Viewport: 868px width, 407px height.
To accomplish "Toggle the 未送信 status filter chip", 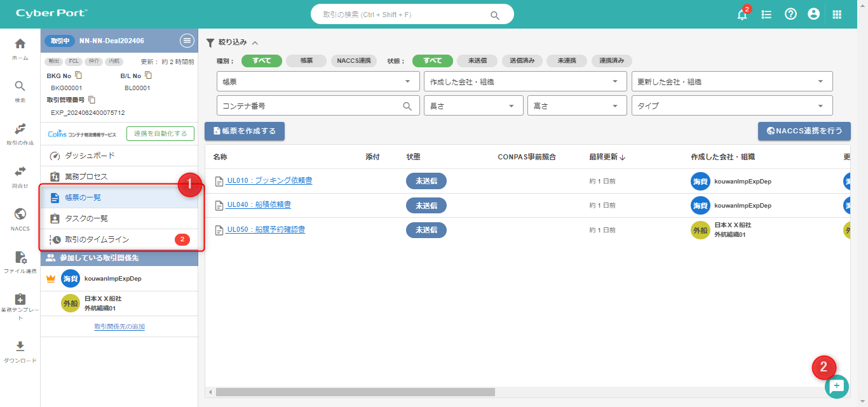I will tap(477, 61).
